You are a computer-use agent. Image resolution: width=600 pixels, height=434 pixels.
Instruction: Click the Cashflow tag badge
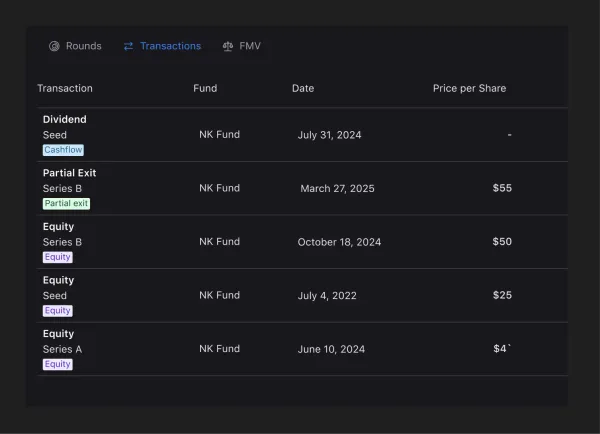(63, 150)
